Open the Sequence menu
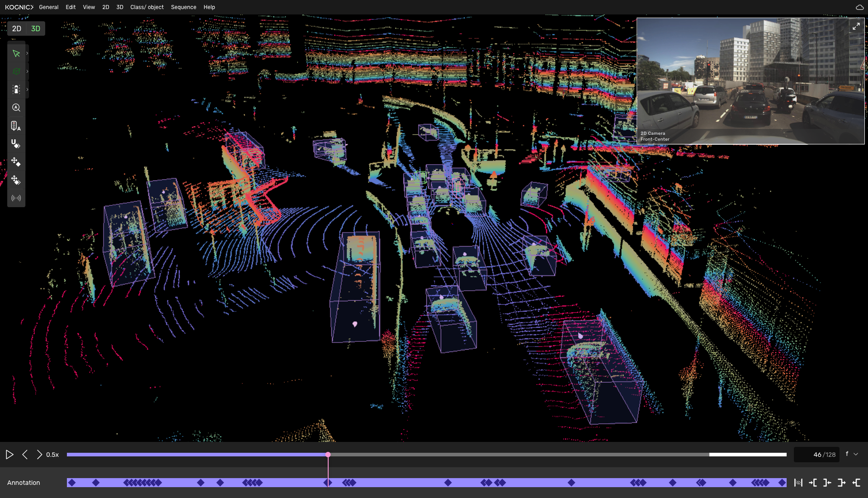 [183, 7]
